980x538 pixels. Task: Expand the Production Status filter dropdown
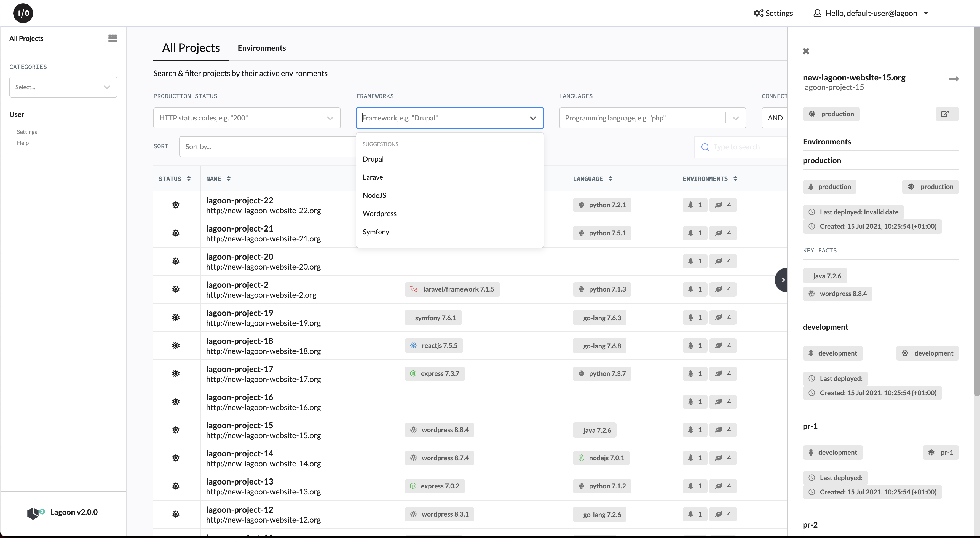point(330,118)
